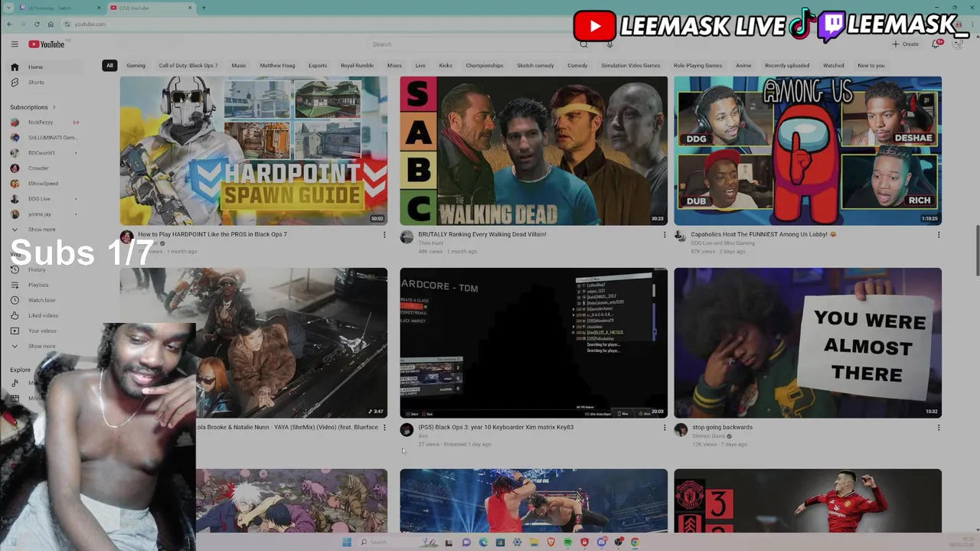Screen dimensions: 980x551
Task: Click the YouTube logo
Action: (47, 44)
